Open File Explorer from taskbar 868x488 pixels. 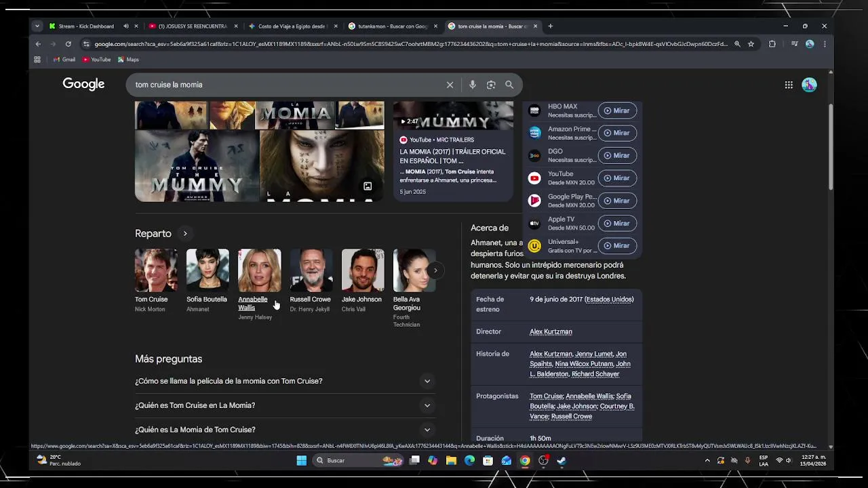point(451,461)
